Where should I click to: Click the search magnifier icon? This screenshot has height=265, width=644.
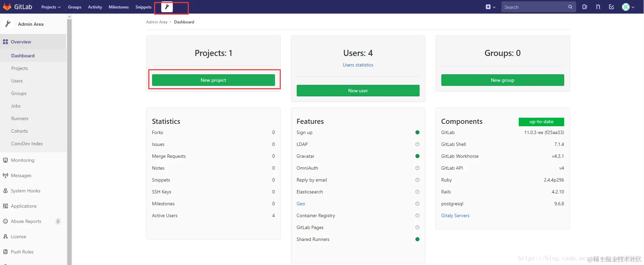(x=570, y=7)
